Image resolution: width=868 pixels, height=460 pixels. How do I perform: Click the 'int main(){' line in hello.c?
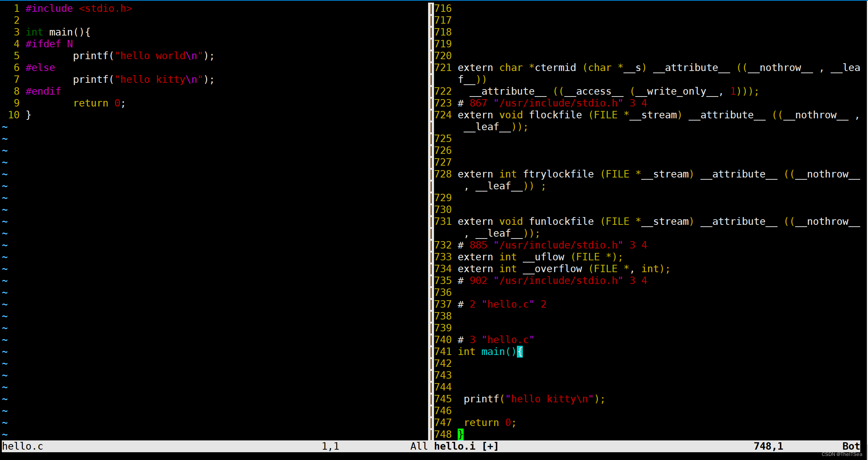58,32
